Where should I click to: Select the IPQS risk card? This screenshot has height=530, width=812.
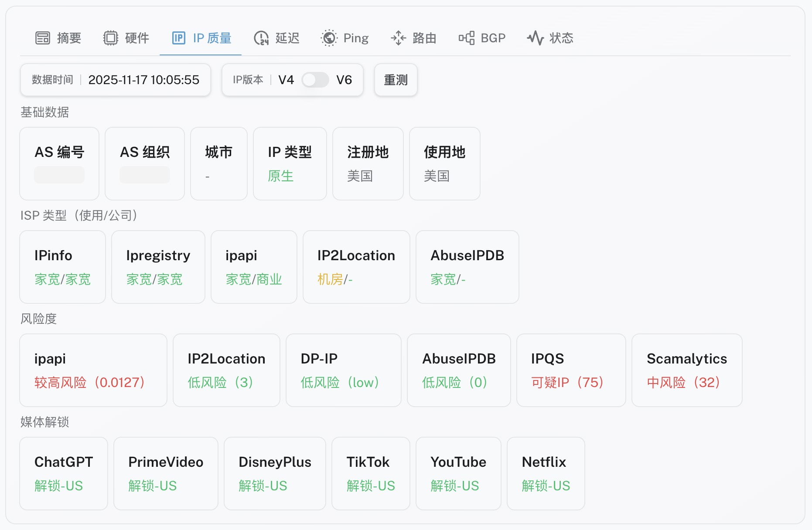[570, 370]
